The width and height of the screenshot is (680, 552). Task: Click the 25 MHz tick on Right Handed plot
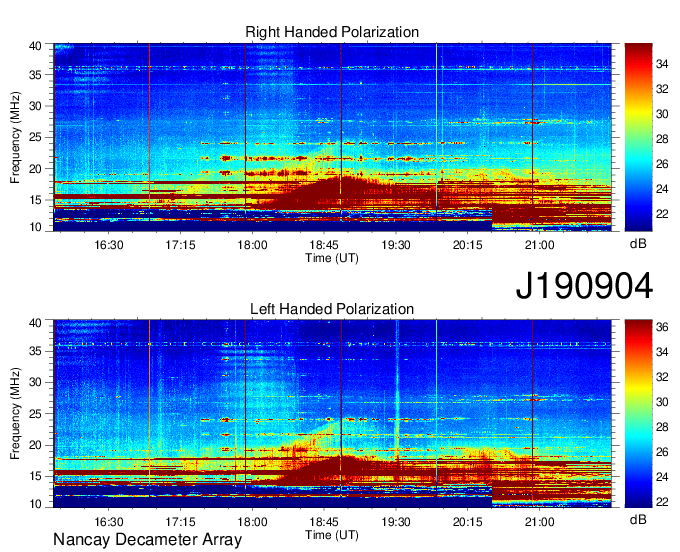coord(35,137)
